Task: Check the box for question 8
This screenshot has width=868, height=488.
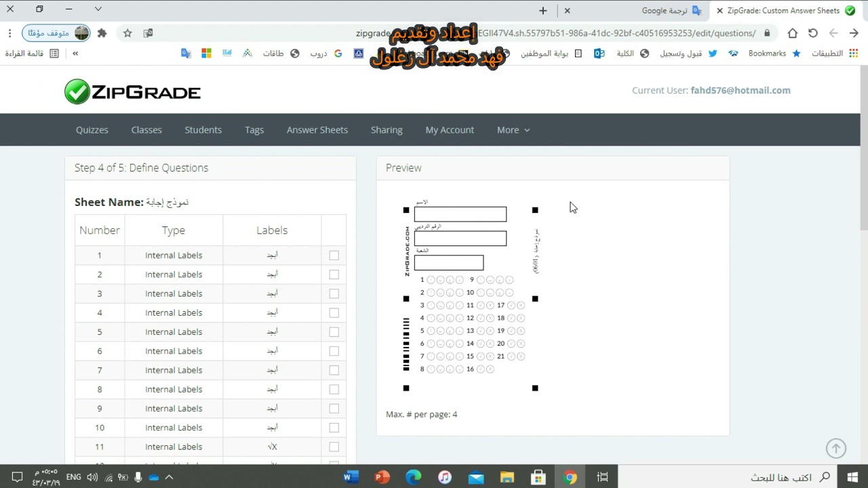Action: pos(334,389)
